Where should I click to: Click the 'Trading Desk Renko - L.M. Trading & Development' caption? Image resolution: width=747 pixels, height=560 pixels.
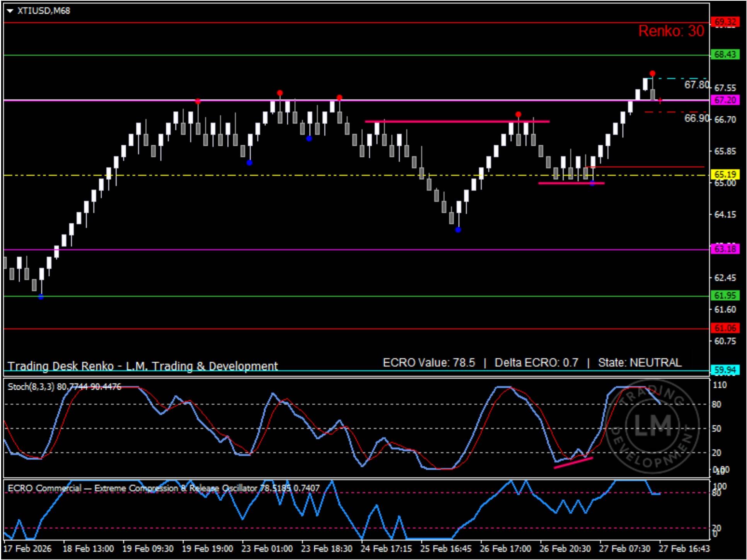(143, 366)
